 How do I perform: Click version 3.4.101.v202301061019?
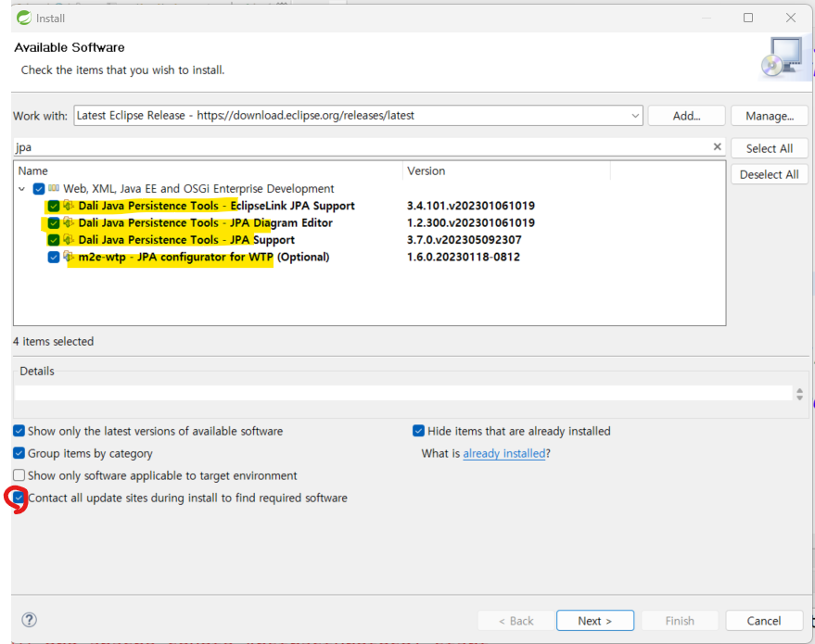point(471,206)
